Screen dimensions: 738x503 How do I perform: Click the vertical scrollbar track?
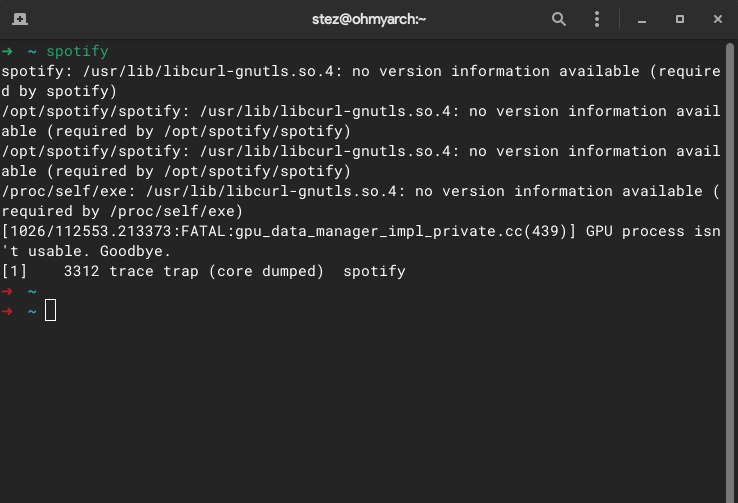point(730,273)
